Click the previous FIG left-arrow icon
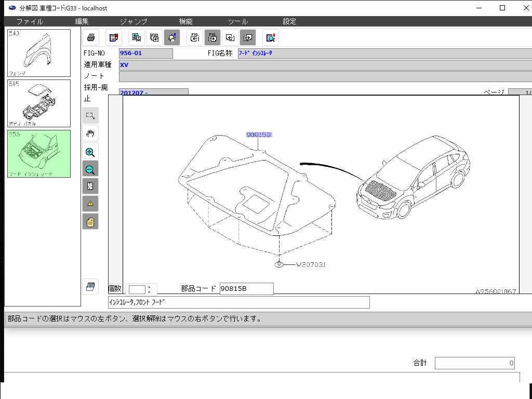This screenshot has width=532, height=399. click(195, 37)
